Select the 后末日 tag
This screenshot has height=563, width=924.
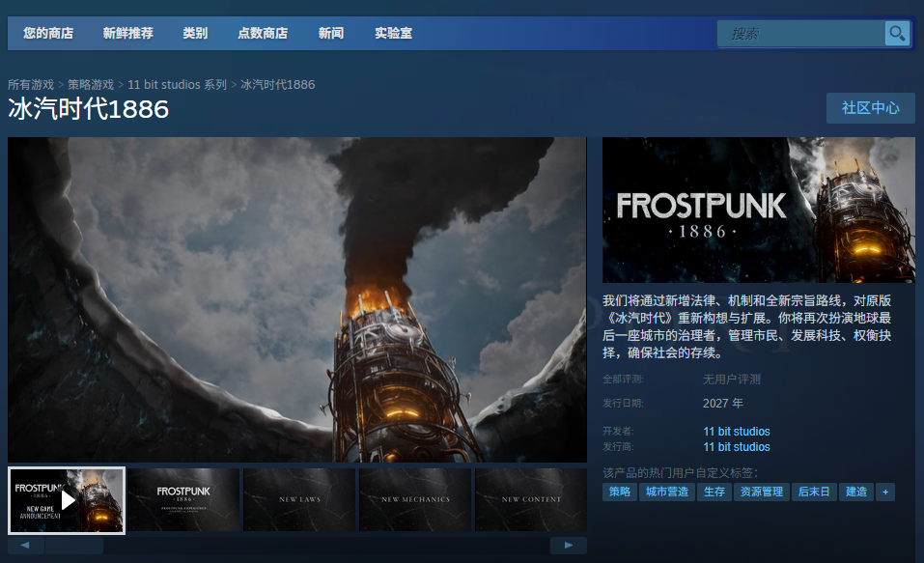click(814, 492)
